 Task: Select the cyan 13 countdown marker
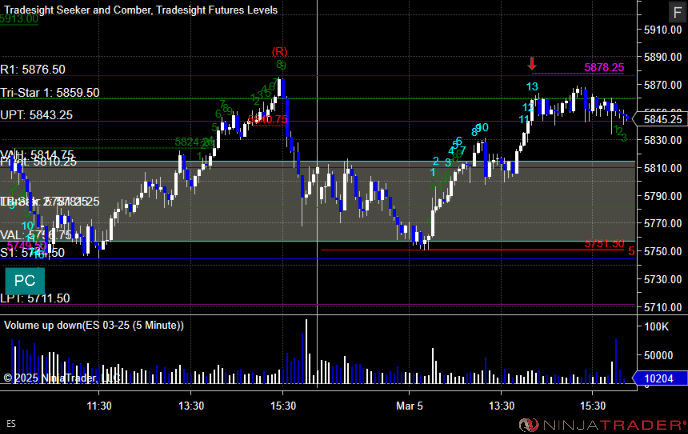click(x=532, y=86)
